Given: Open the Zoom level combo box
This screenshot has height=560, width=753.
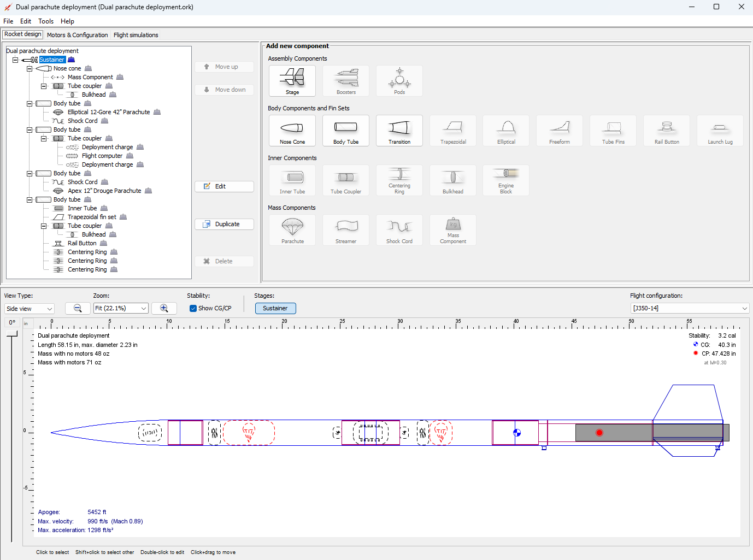Looking at the screenshot, I should [x=121, y=308].
